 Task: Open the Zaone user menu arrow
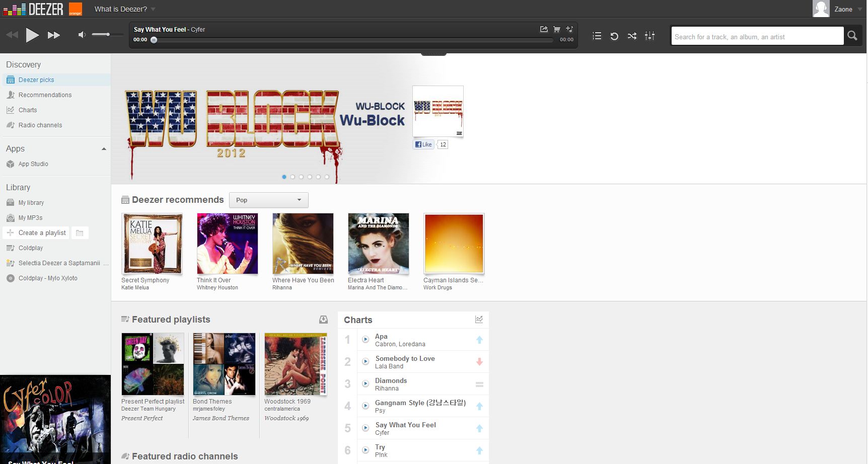click(860, 10)
